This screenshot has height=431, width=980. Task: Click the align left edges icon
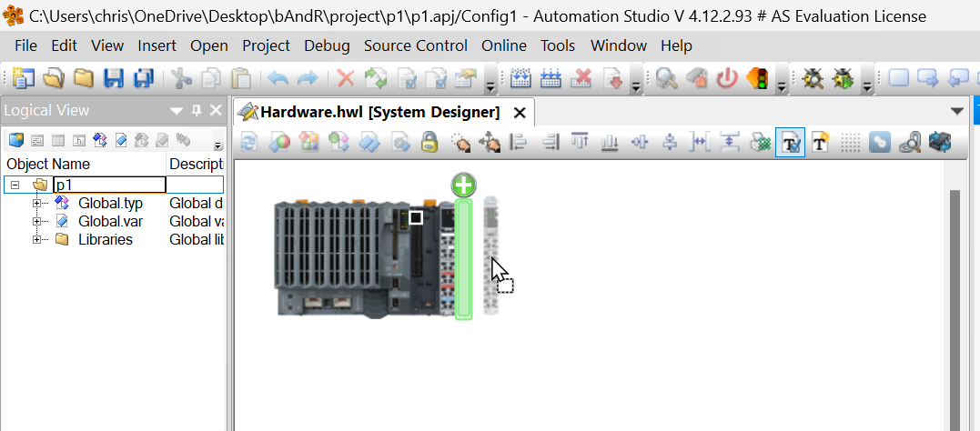click(x=518, y=143)
